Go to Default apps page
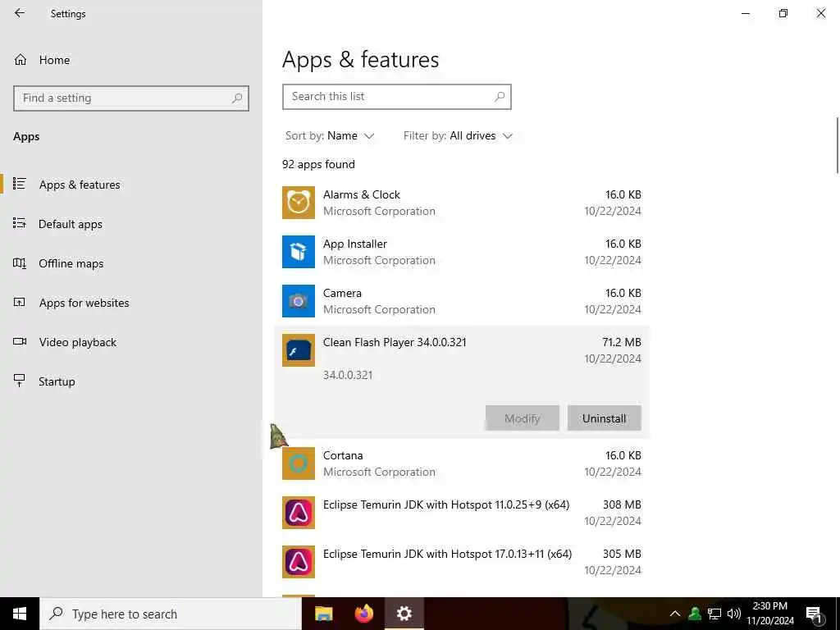 click(x=131, y=224)
